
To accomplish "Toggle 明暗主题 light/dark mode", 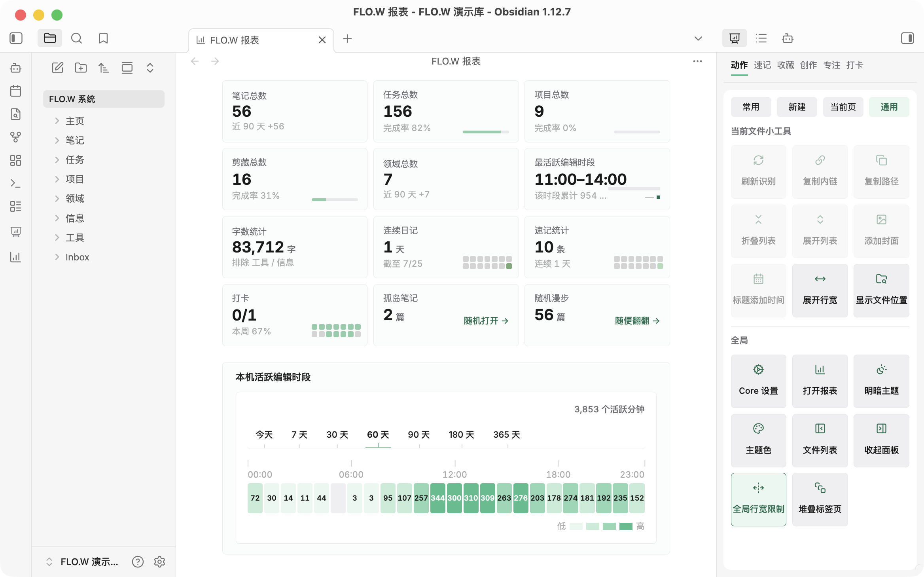I will click(881, 381).
